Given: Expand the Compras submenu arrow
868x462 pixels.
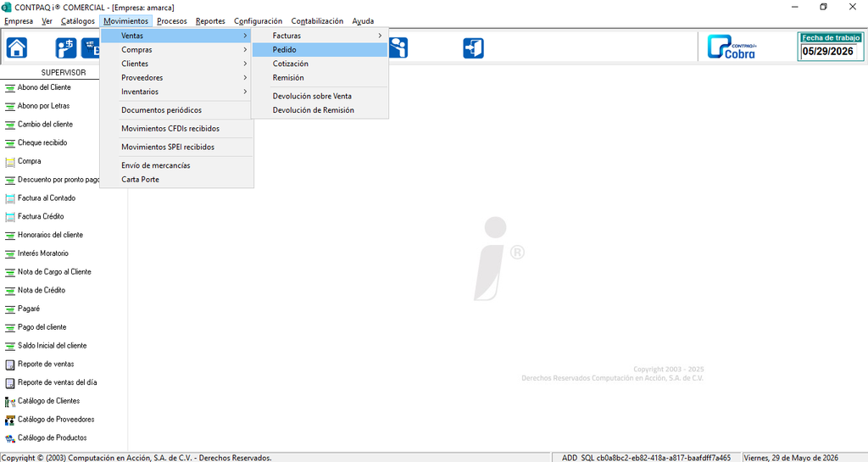Looking at the screenshot, I should [x=245, y=50].
